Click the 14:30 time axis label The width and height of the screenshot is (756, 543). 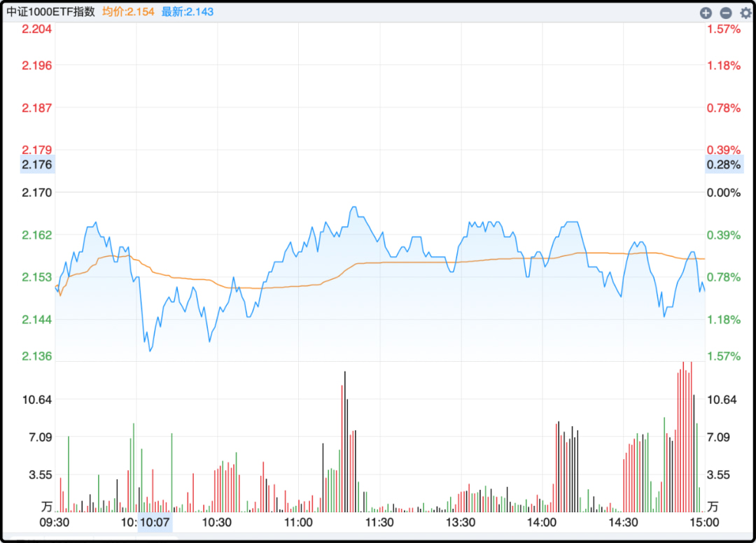point(623,523)
